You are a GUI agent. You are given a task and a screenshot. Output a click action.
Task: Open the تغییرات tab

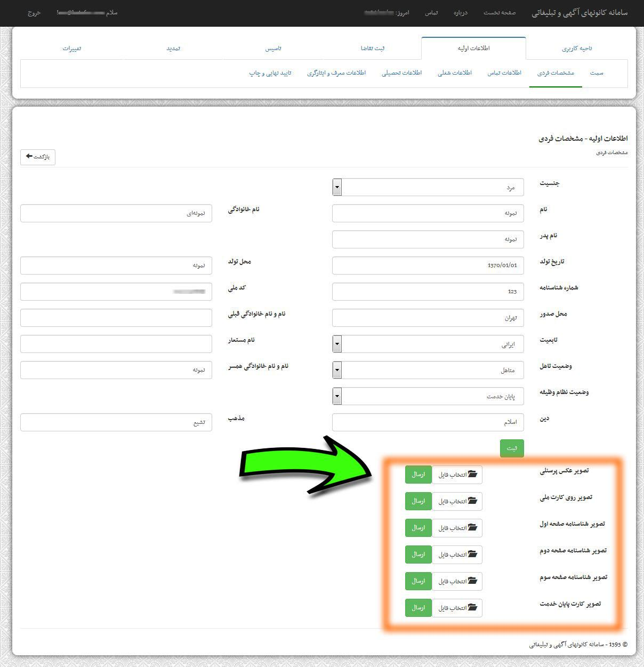(x=72, y=49)
